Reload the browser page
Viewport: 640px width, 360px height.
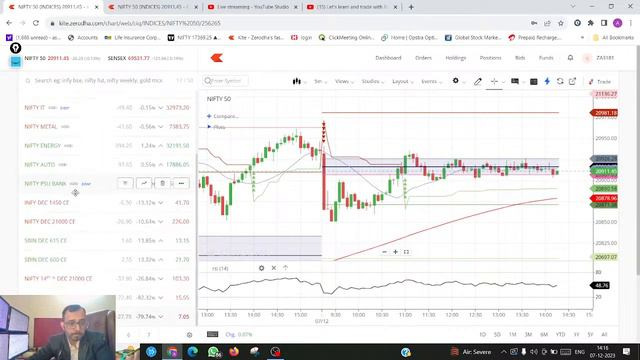tap(36, 23)
